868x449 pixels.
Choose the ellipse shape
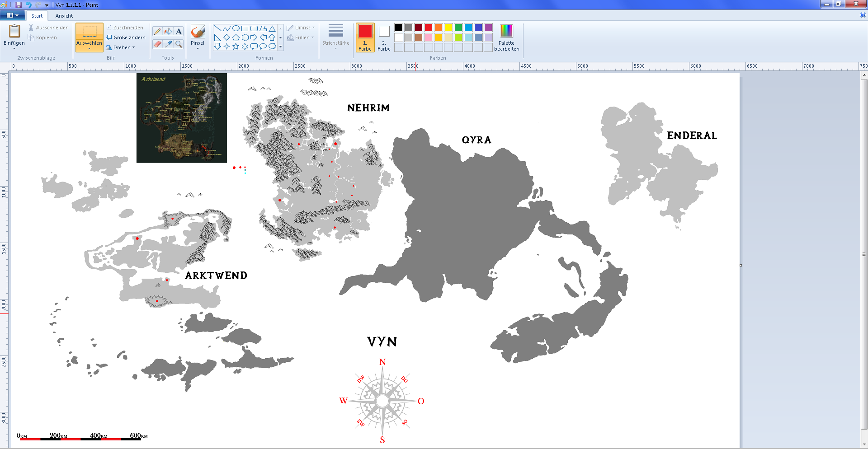pyautogui.click(x=236, y=28)
